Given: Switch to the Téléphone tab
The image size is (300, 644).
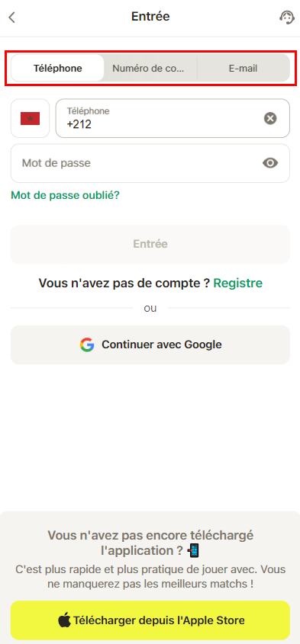Looking at the screenshot, I should (57, 68).
